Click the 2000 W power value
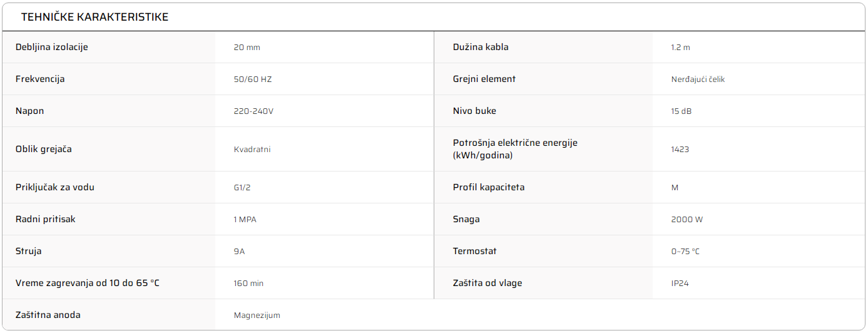The image size is (868, 333). (687, 220)
